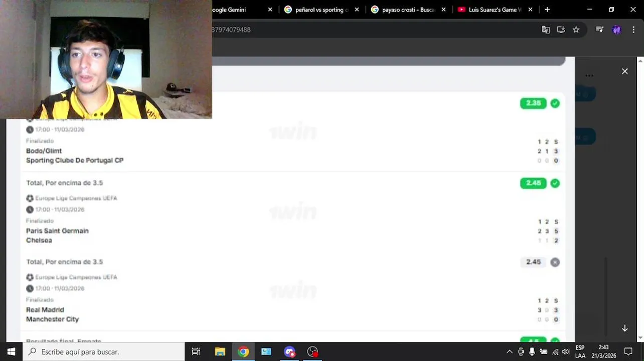Open a new tab with plus button
This screenshot has height=361, width=644.
pyautogui.click(x=547, y=10)
